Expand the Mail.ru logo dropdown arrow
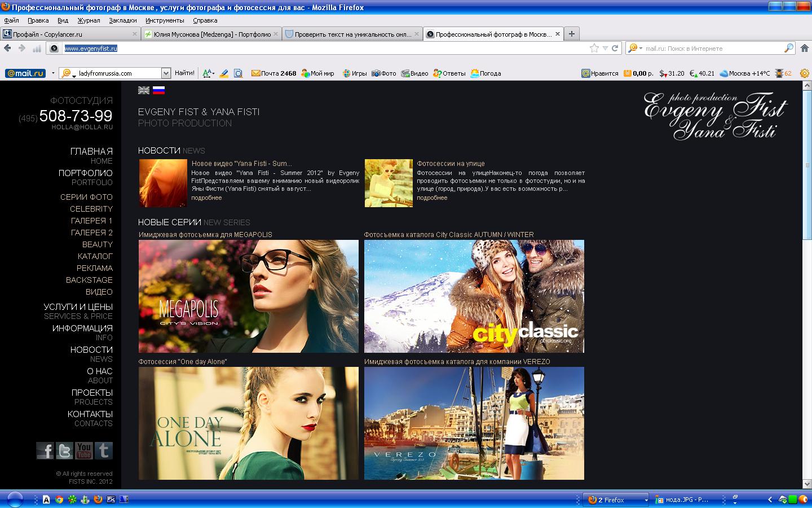 pos(53,73)
